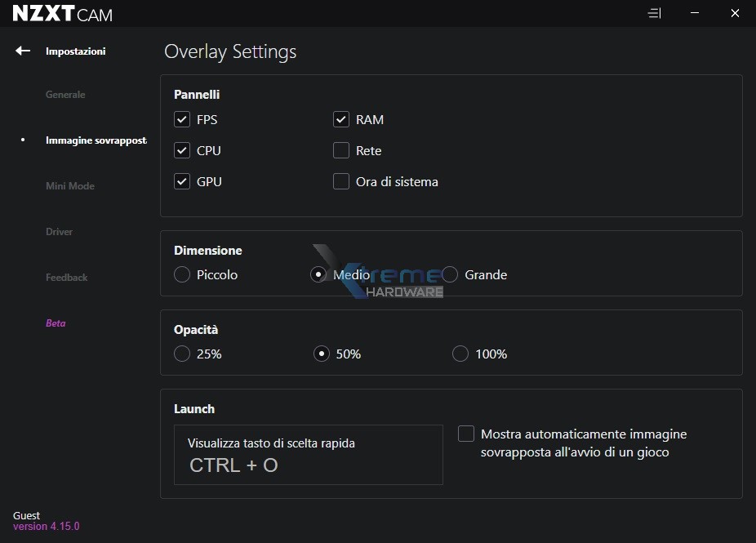This screenshot has height=543, width=756.
Task: Click the CTRL + O hotkey field
Action: (x=308, y=455)
